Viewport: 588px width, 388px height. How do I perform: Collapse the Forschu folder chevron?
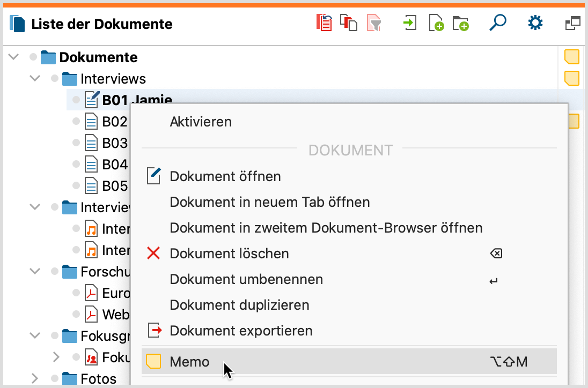click(x=35, y=271)
